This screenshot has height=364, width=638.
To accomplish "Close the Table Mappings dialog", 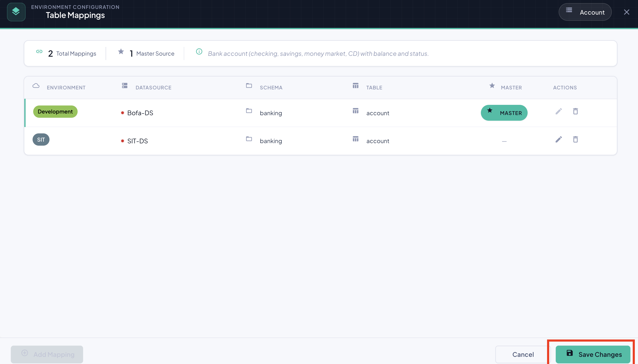I will pyautogui.click(x=627, y=12).
